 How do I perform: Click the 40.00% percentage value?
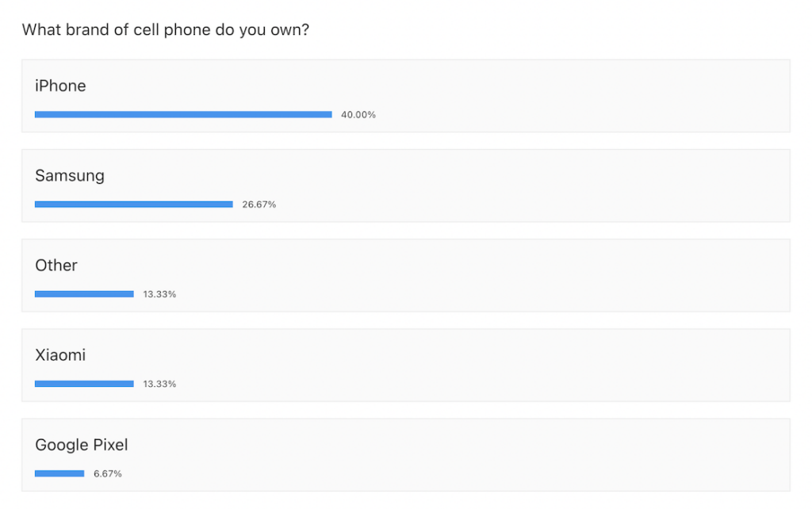[x=358, y=115]
